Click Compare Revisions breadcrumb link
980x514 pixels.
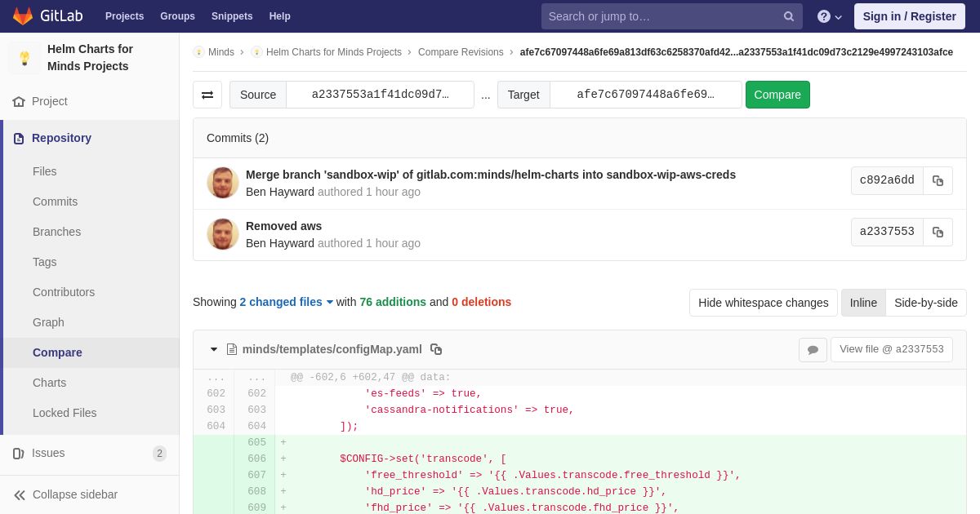click(x=461, y=52)
